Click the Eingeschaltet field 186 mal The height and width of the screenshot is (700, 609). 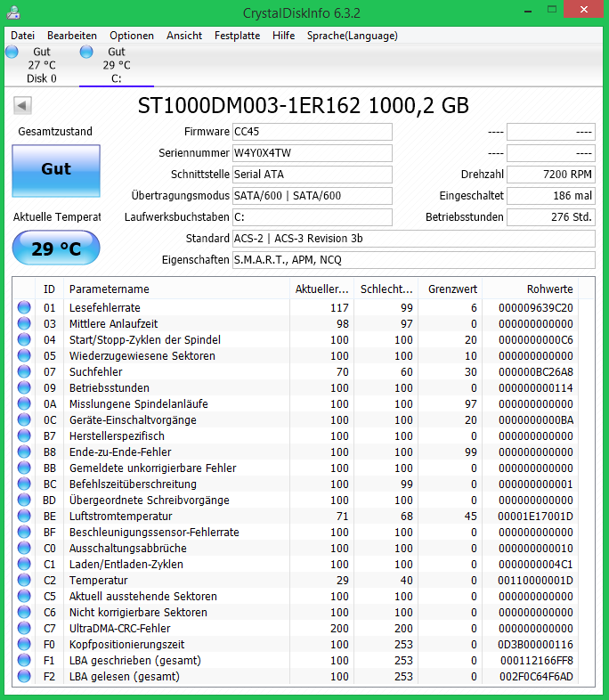[x=551, y=196]
